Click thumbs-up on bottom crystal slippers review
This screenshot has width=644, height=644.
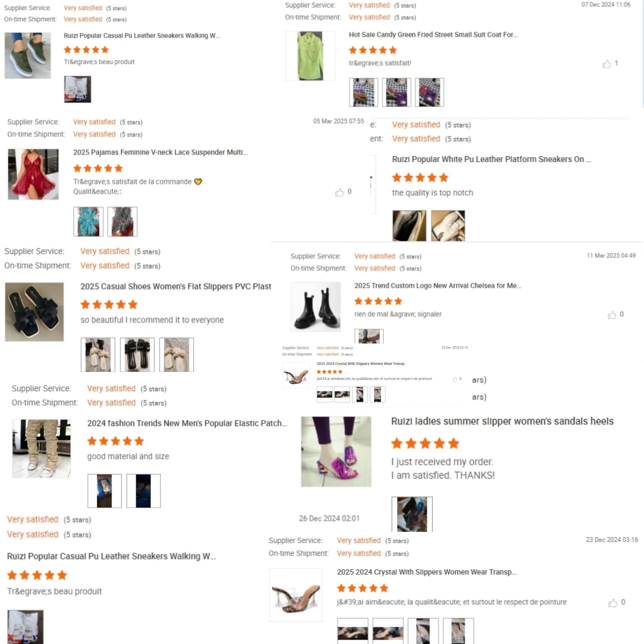[x=612, y=603]
